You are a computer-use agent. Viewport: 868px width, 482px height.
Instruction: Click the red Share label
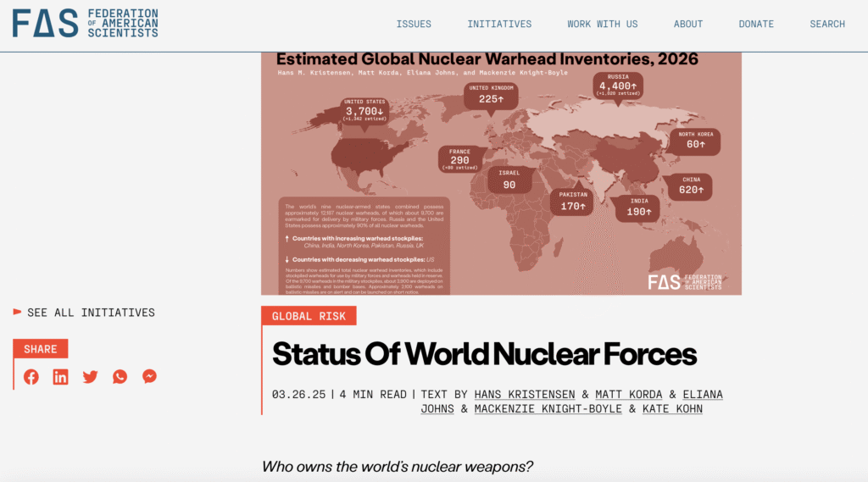coord(41,349)
